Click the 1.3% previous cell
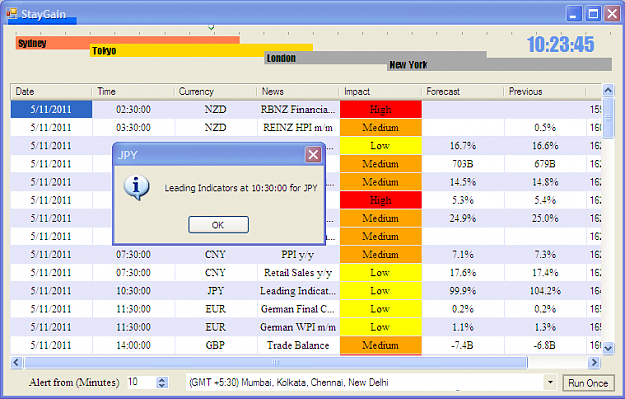This screenshot has height=399, width=625. (x=545, y=327)
